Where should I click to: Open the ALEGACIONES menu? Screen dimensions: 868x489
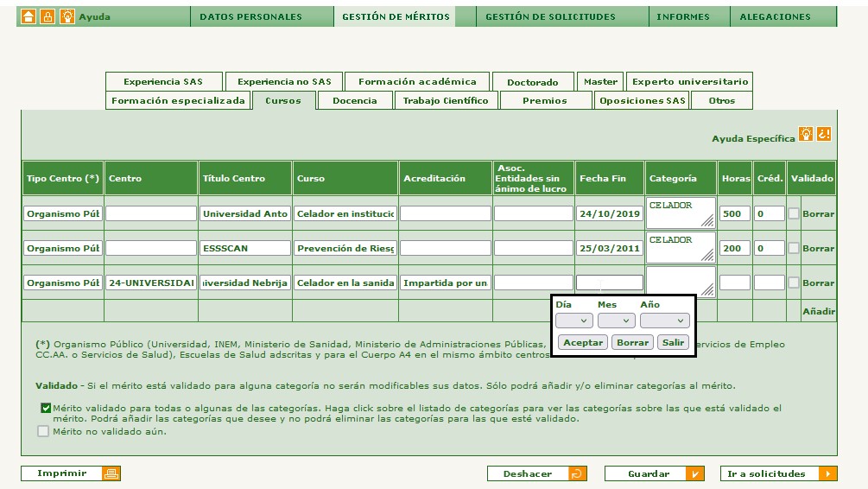pyautogui.click(x=775, y=16)
